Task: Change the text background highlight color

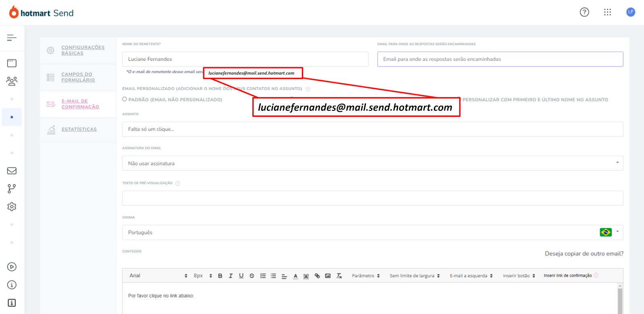Action: click(x=306, y=276)
